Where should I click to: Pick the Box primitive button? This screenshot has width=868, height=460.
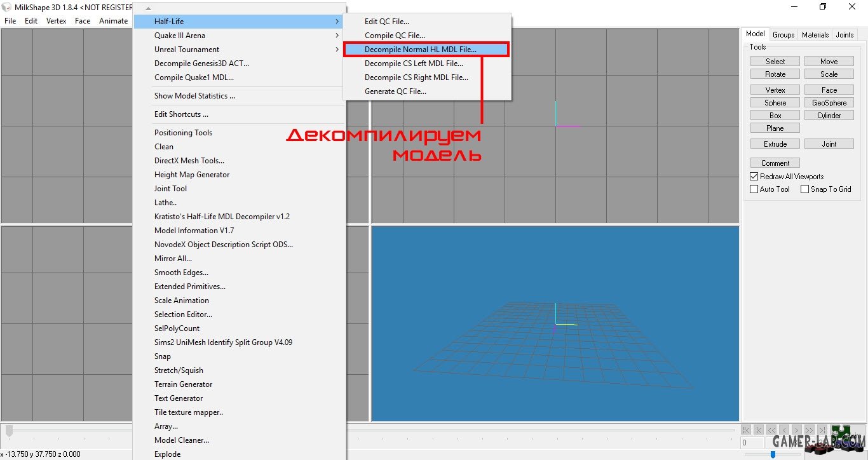coord(775,116)
